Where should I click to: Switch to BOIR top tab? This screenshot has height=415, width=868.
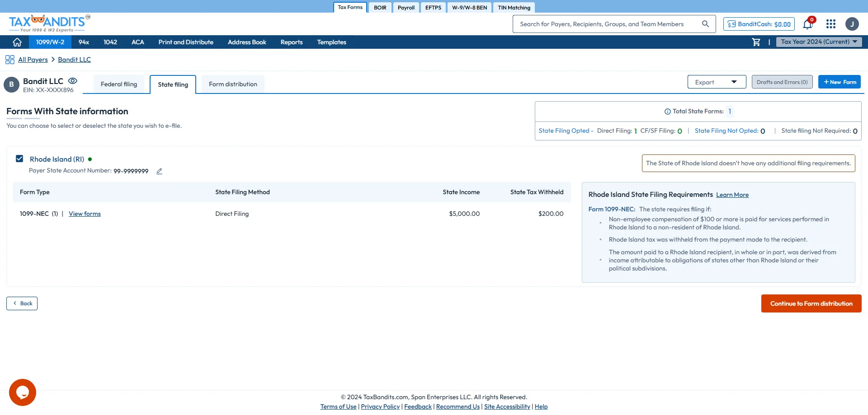pyautogui.click(x=380, y=8)
